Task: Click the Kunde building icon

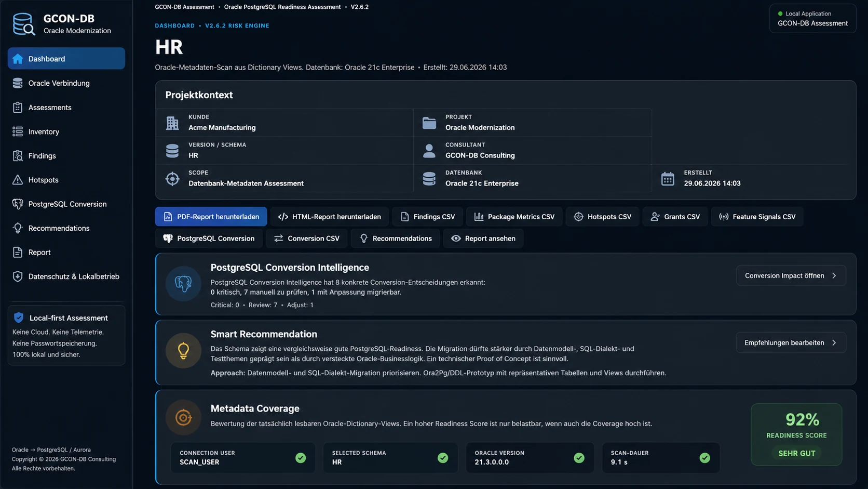Action: [172, 123]
